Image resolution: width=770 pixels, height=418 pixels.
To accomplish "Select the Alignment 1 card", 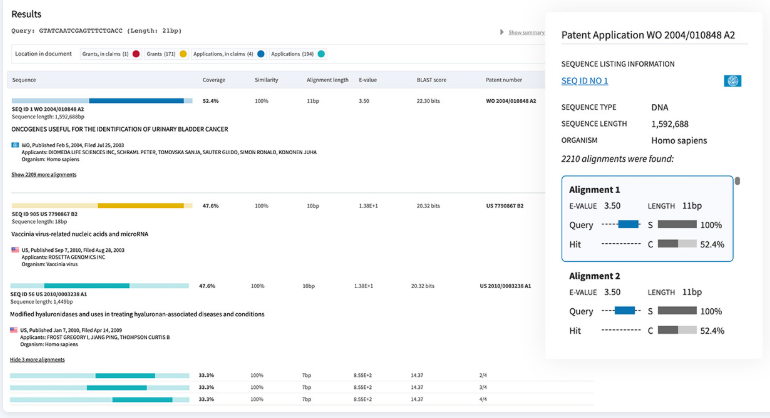I will tap(647, 218).
